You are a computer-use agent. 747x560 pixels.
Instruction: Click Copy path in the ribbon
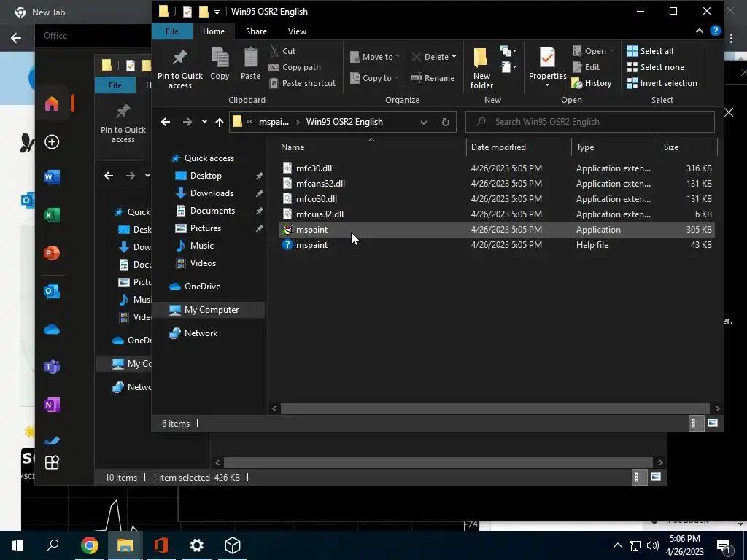coord(295,67)
